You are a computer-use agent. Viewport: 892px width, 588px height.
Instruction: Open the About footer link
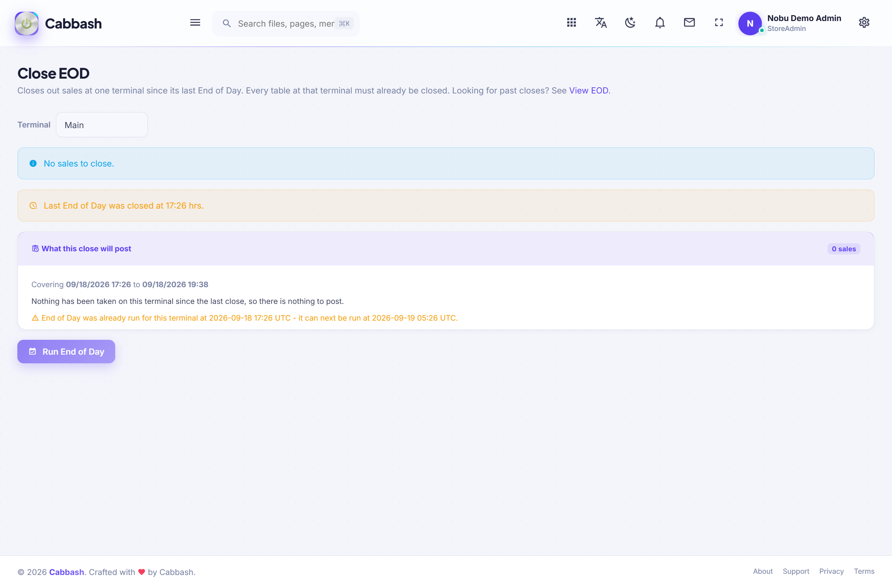tap(763, 571)
